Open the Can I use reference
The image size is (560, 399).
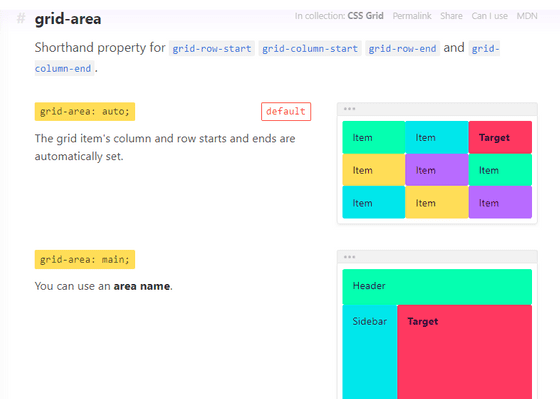click(x=489, y=16)
